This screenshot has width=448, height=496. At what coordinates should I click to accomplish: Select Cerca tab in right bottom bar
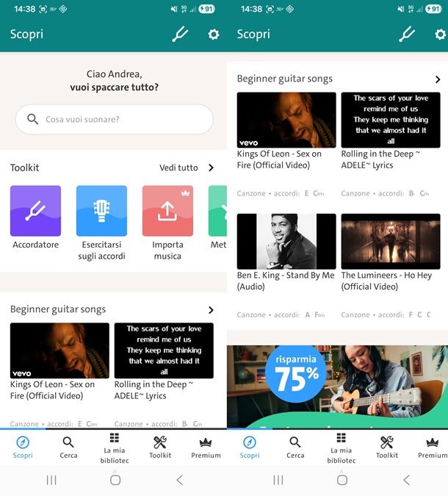click(295, 448)
